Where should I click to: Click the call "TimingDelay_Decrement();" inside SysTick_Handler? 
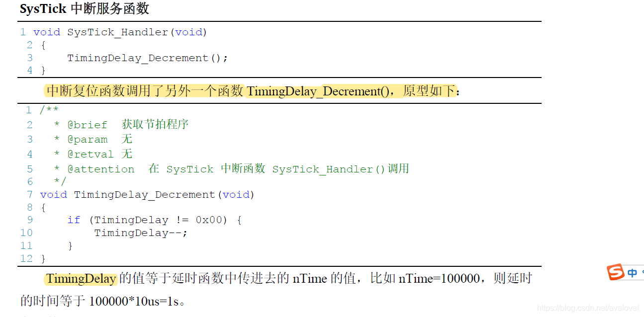pos(148,58)
